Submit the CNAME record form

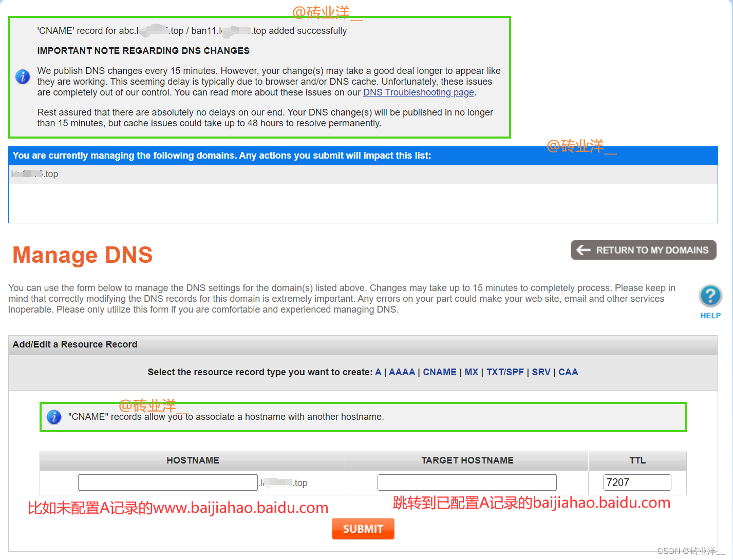click(363, 529)
